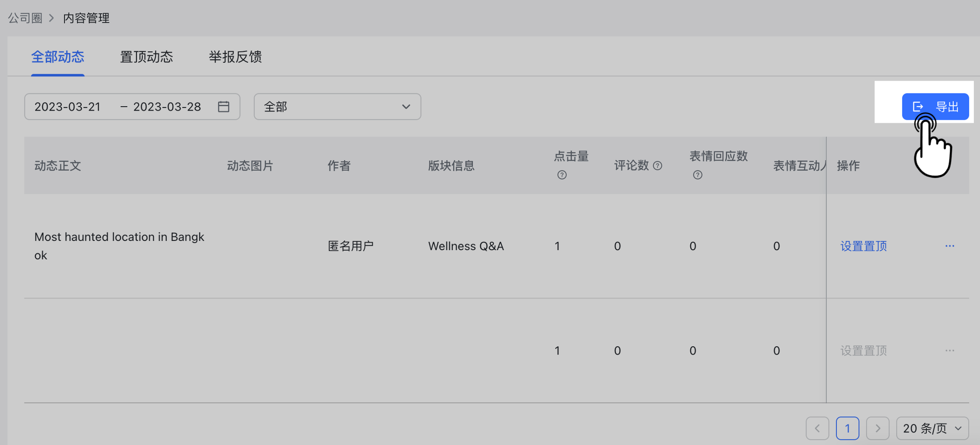Click help icon under 表情回应数 header
The width and height of the screenshot is (980, 445).
[698, 175]
